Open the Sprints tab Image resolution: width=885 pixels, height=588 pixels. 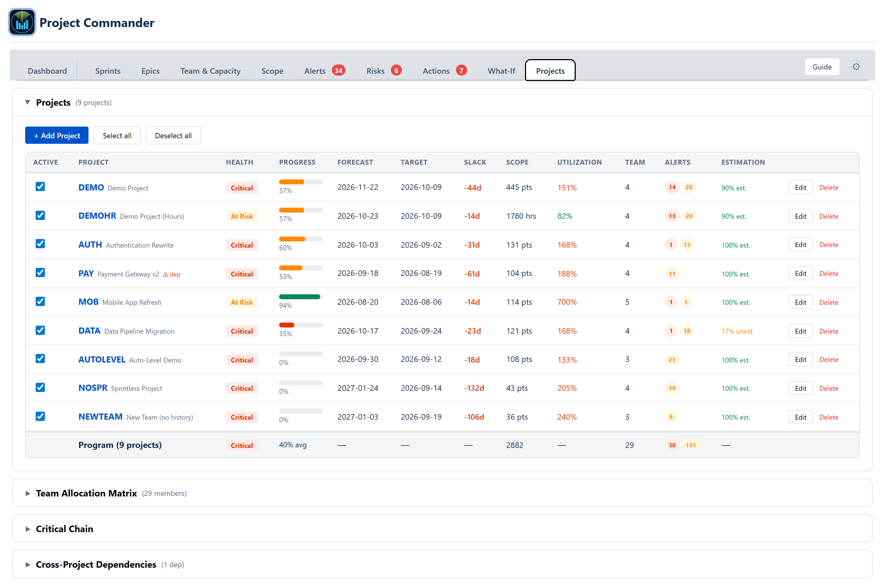[108, 71]
